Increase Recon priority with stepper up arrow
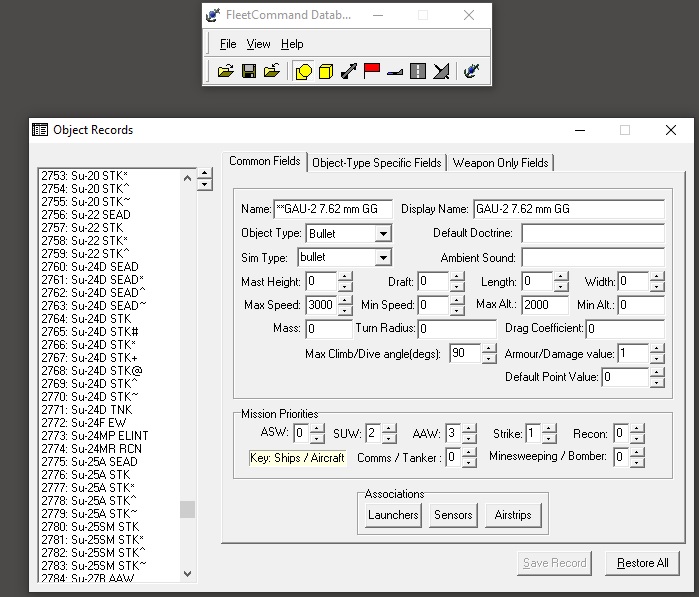Viewport: 699px width, 597px height. click(637, 428)
